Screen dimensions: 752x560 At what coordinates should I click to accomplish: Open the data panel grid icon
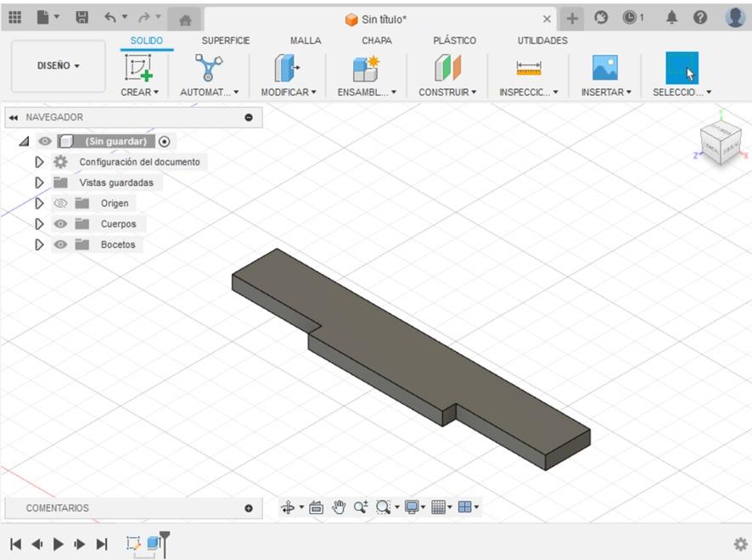tap(15, 18)
